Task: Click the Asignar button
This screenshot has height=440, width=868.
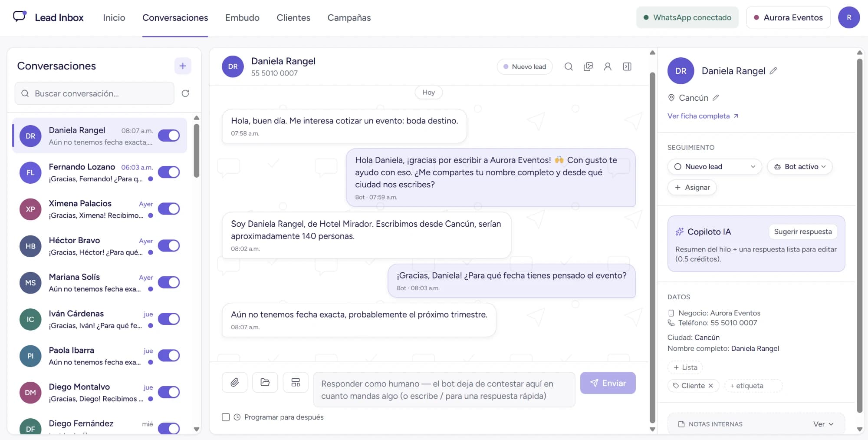Action: point(692,187)
